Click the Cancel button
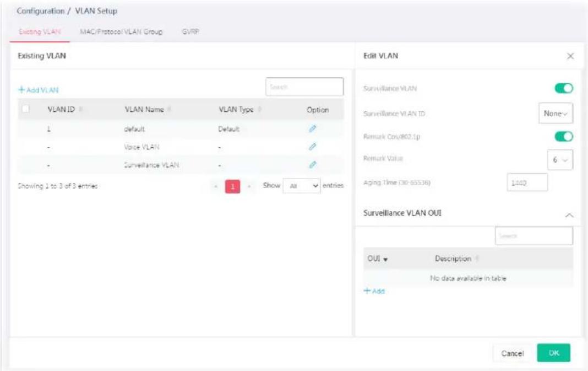588x371 pixels. [512, 353]
